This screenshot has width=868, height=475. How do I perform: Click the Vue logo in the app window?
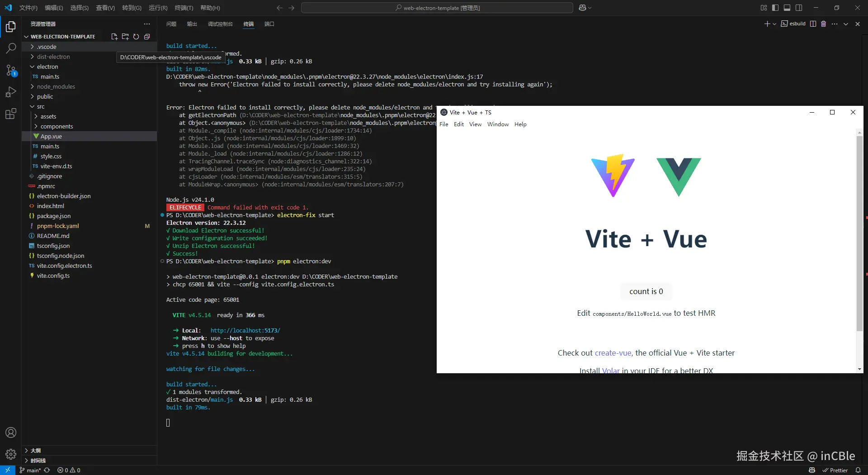pos(679,177)
